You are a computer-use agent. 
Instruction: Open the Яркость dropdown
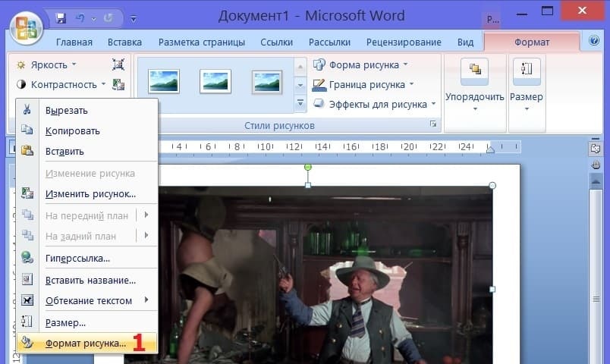46,64
